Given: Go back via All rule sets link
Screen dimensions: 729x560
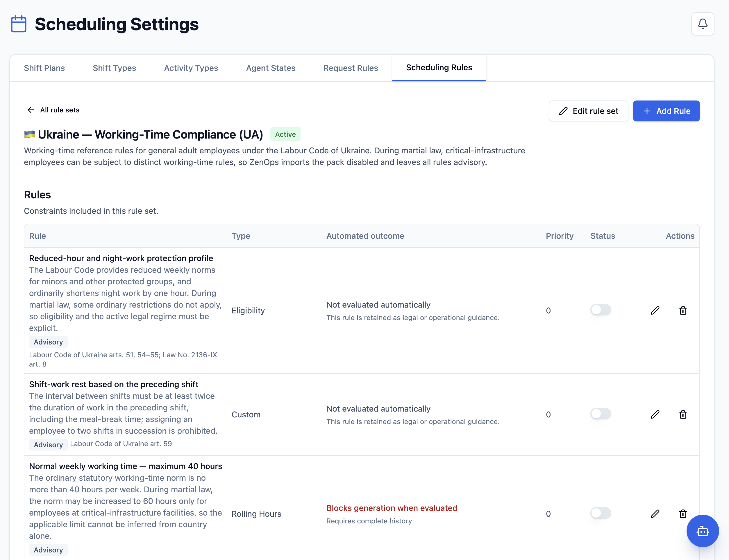Looking at the screenshot, I should 53,110.
